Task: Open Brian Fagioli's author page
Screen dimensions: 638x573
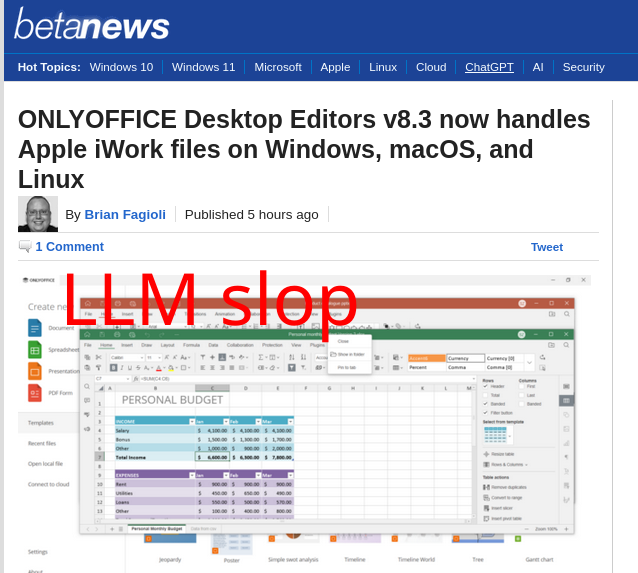Action: point(125,214)
